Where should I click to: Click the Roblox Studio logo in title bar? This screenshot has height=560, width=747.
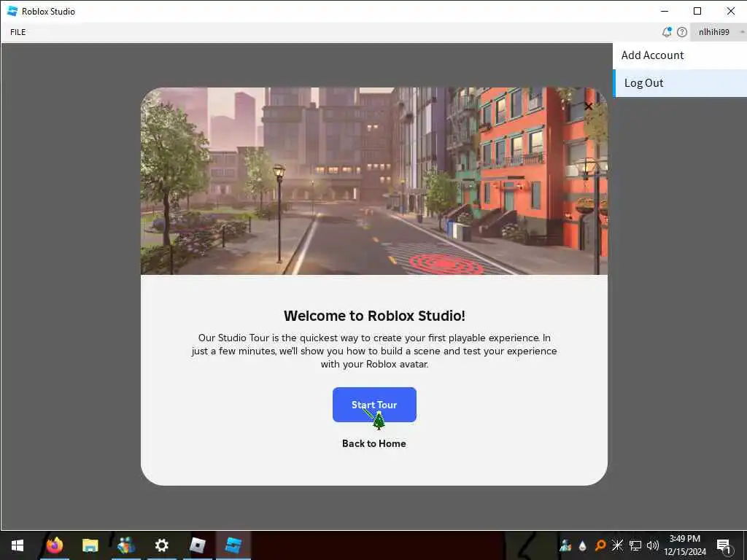pos(12,11)
